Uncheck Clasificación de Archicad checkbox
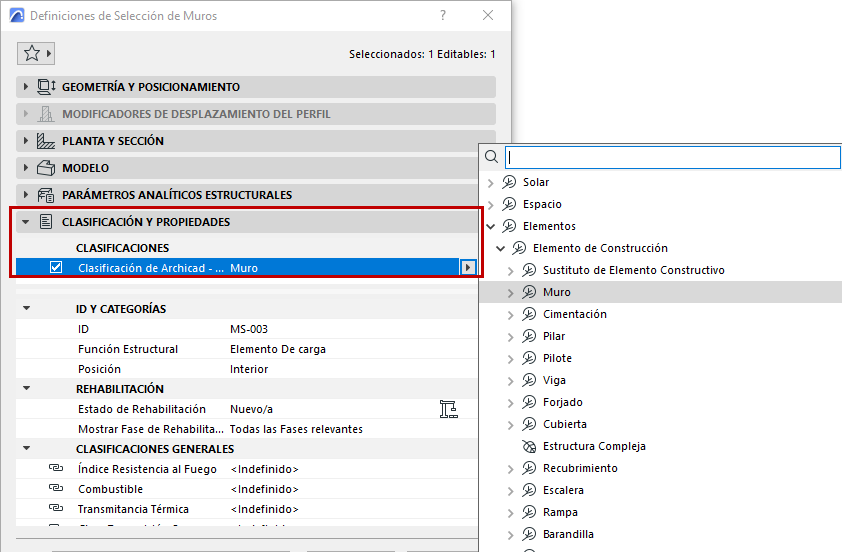 point(56,267)
